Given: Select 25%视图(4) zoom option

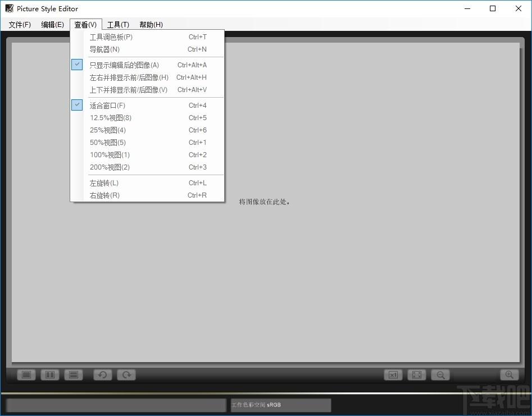Looking at the screenshot, I should (x=147, y=130).
